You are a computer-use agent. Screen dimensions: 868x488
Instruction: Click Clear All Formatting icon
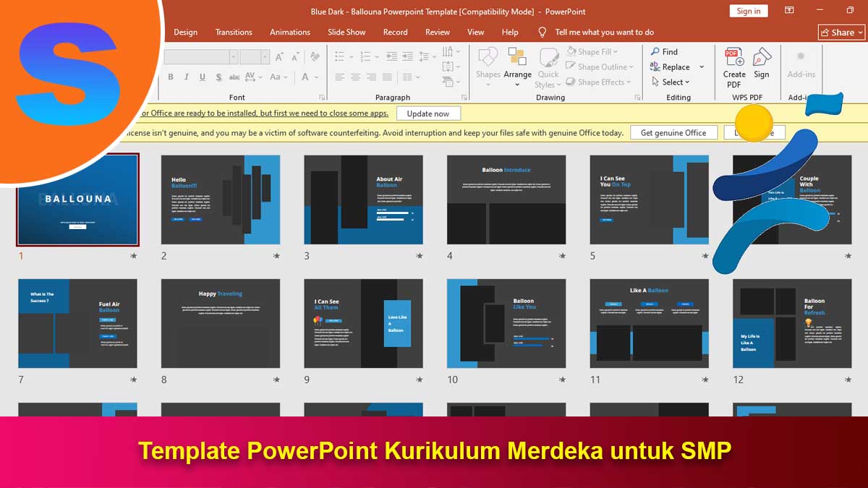tap(315, 56)
